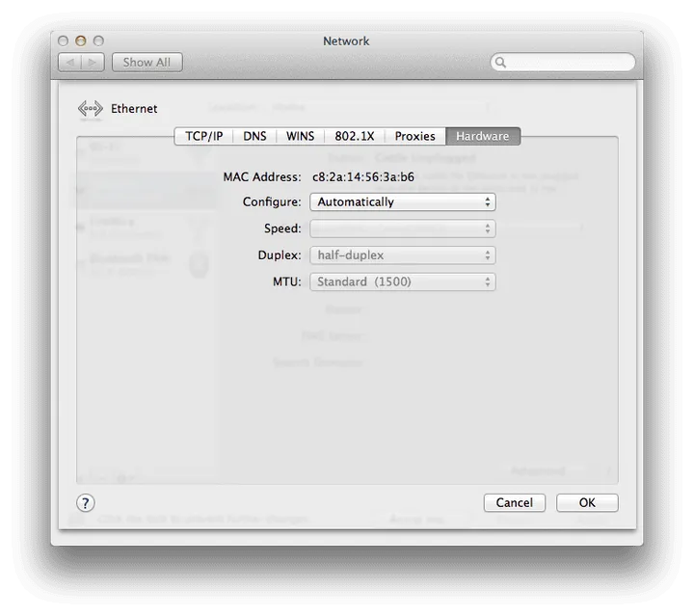Open the Configure dropdown set to Automatically
694x616 pixels.
402,202
